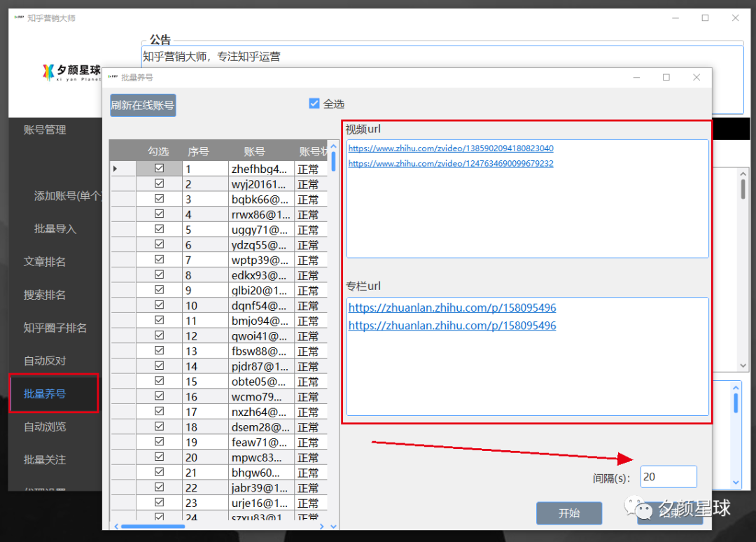756x542 pixels.
Task: Uncheck row 20 mpwc83 checkbox
Action: [x=159, y=457]
